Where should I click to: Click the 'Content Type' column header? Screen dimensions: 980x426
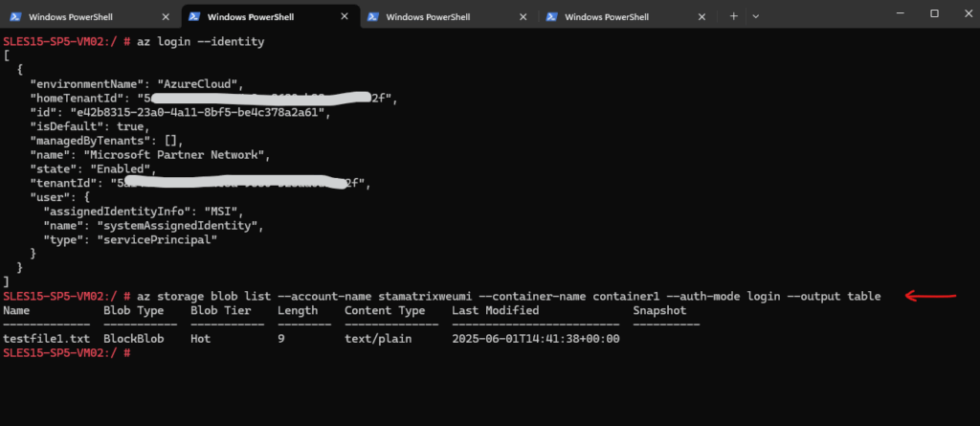(385, 310)
